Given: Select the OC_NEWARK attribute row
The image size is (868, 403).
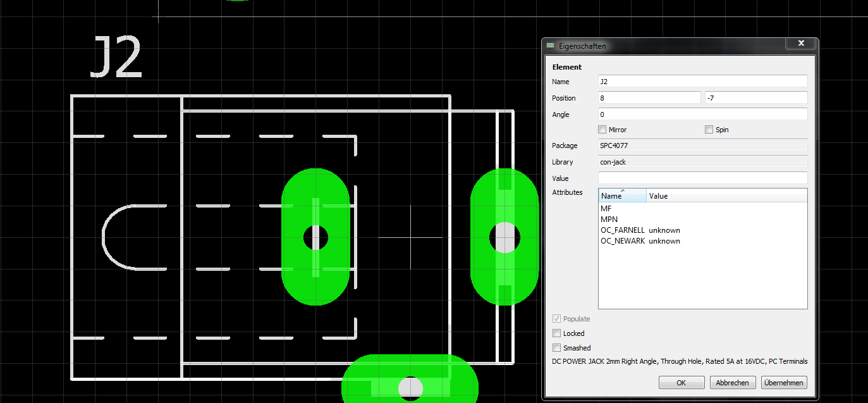Looking at the screenshot, I should (x=702, y=241).
